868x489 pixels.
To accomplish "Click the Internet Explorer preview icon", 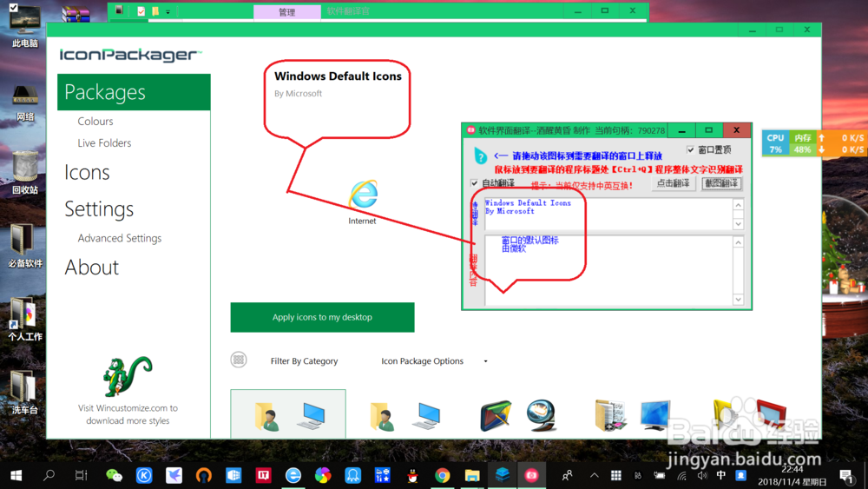I will click(363, 195).
